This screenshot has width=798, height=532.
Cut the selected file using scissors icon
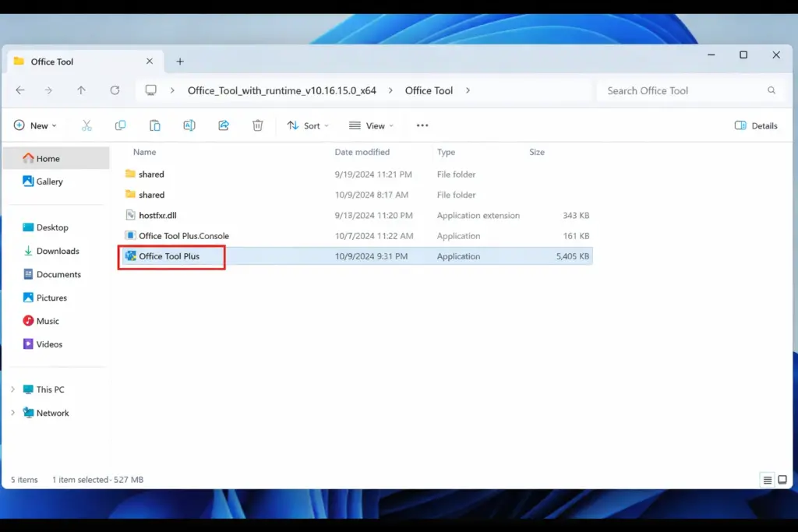(x=87, y=125)
